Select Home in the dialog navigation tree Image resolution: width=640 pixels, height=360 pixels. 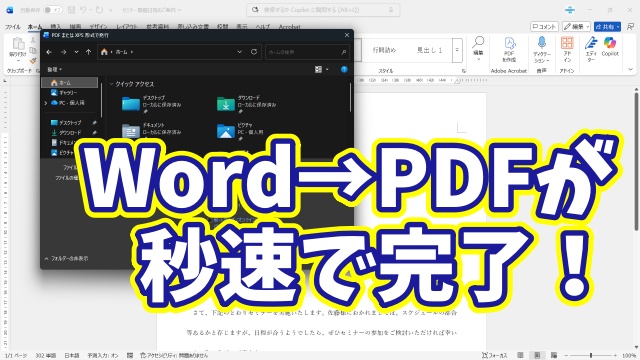(70, 83)
